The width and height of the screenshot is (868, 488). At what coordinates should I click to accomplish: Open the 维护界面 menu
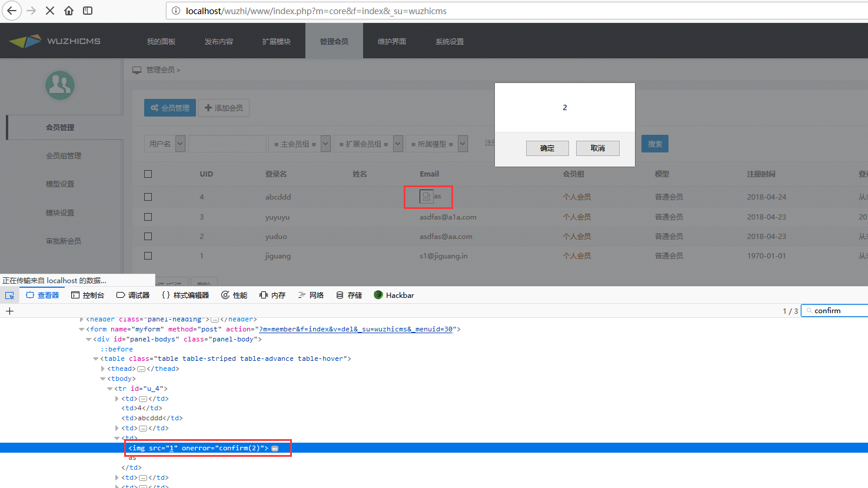coord(392,41)
